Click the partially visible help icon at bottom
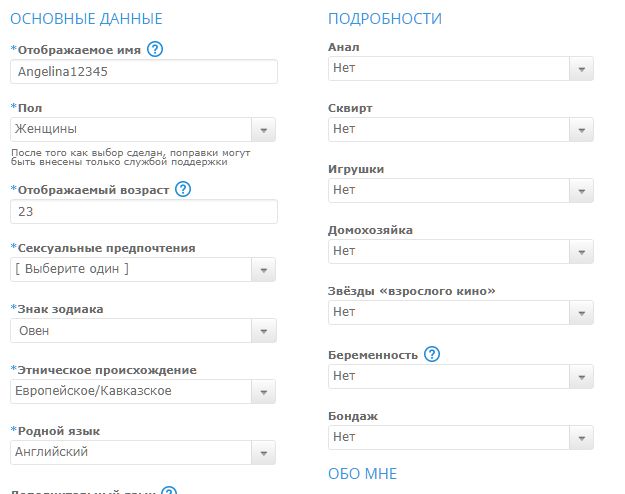This screenshot has height=494, width=625. coord(169,490)
